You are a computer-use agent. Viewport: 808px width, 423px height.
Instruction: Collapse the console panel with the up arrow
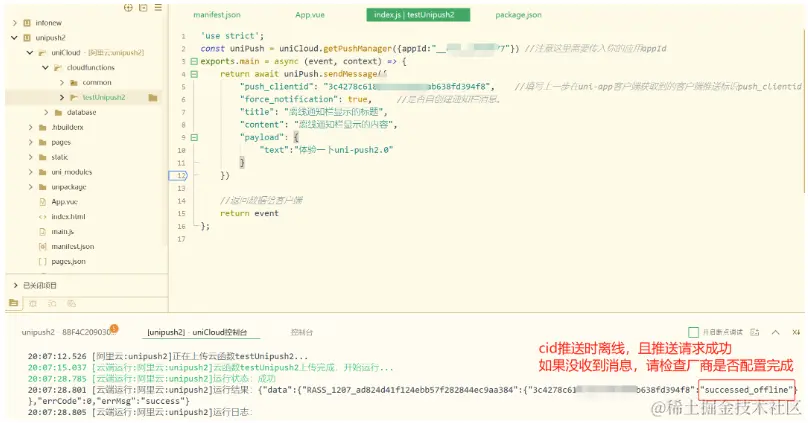pyautogui.click(x=776, y=332)
